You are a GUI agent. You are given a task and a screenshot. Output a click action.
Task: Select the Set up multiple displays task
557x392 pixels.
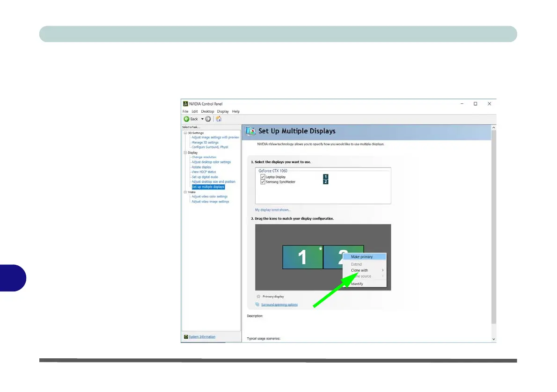pyautogui.click(x=208, y=187)
